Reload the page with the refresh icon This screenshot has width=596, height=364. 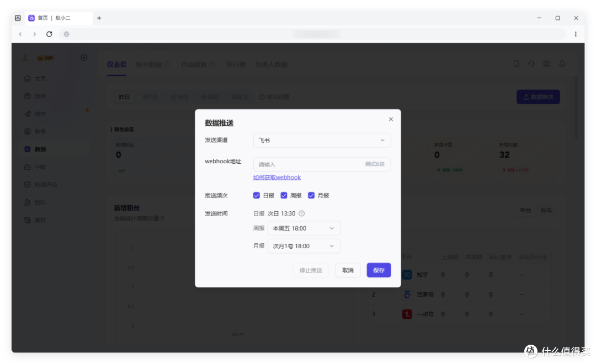pos(49,34)
